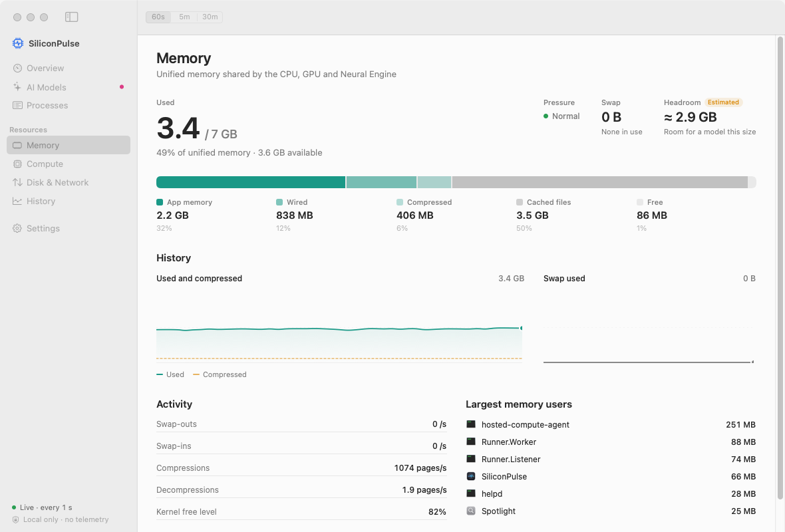Click the grey Cached files bar segment
This screenshot has width=785, height=532.
[600, 182]
